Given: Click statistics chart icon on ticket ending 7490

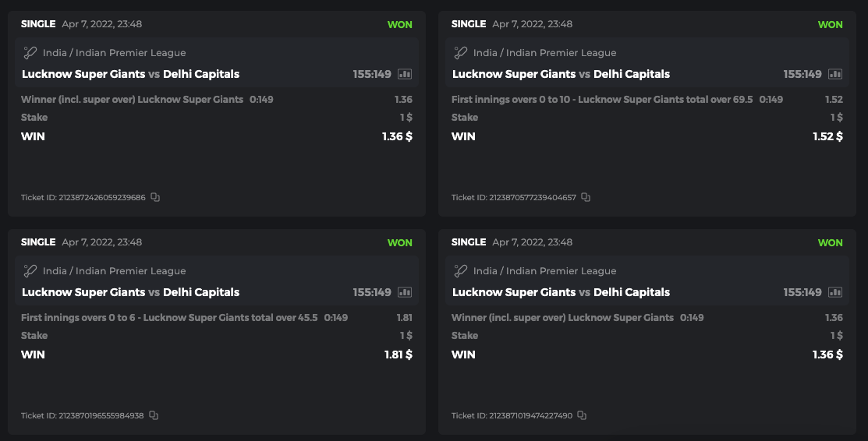Looking at the screenshot, I should coord(835,292).
